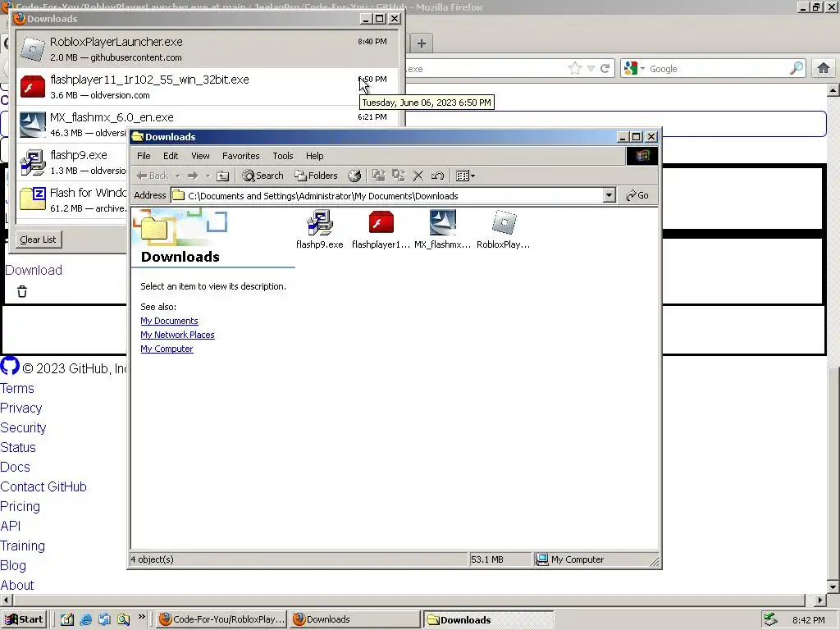Open the Contact GitHub footer link
This screenshot has width=840, height=630.
43,486
